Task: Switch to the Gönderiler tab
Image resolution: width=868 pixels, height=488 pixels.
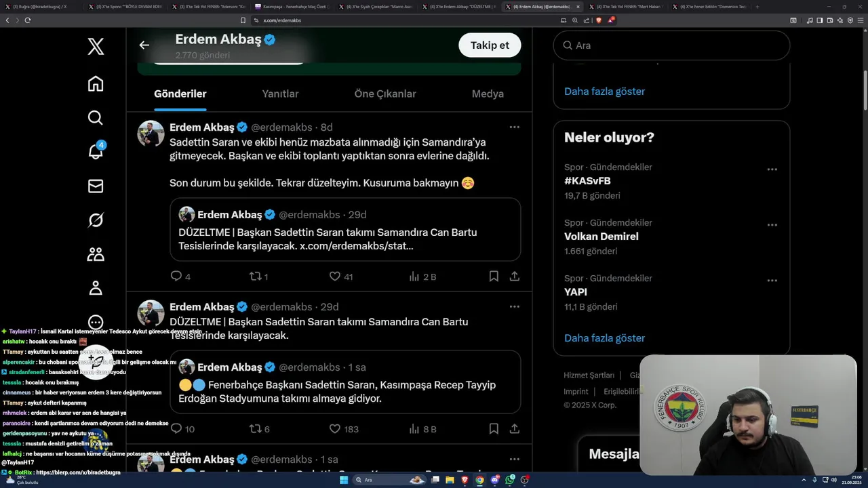Action: click(x=180, y=94)
